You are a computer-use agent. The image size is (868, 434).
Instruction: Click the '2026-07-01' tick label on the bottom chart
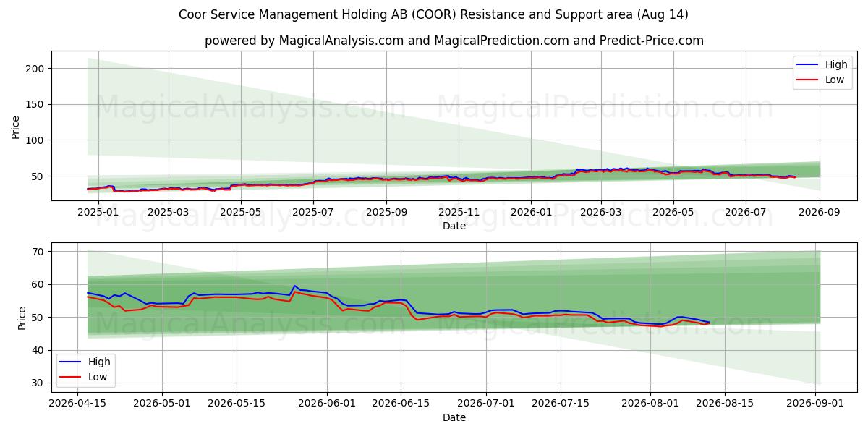486,404
